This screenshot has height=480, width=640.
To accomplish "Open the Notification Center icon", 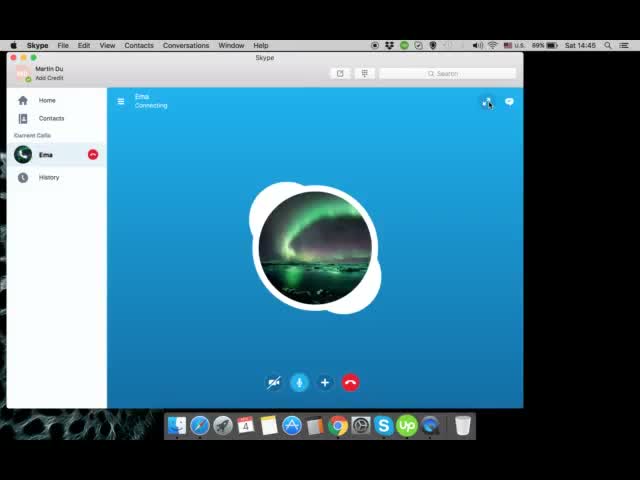I will 624,45.
